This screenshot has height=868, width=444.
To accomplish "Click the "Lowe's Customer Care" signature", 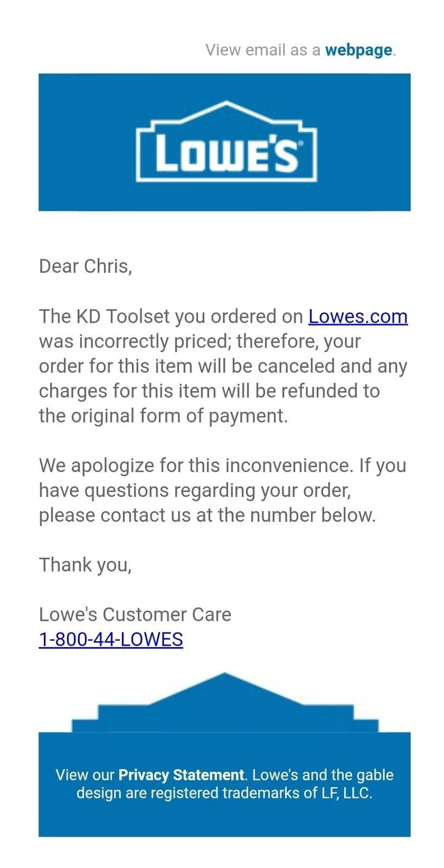I will click(135, 615).
